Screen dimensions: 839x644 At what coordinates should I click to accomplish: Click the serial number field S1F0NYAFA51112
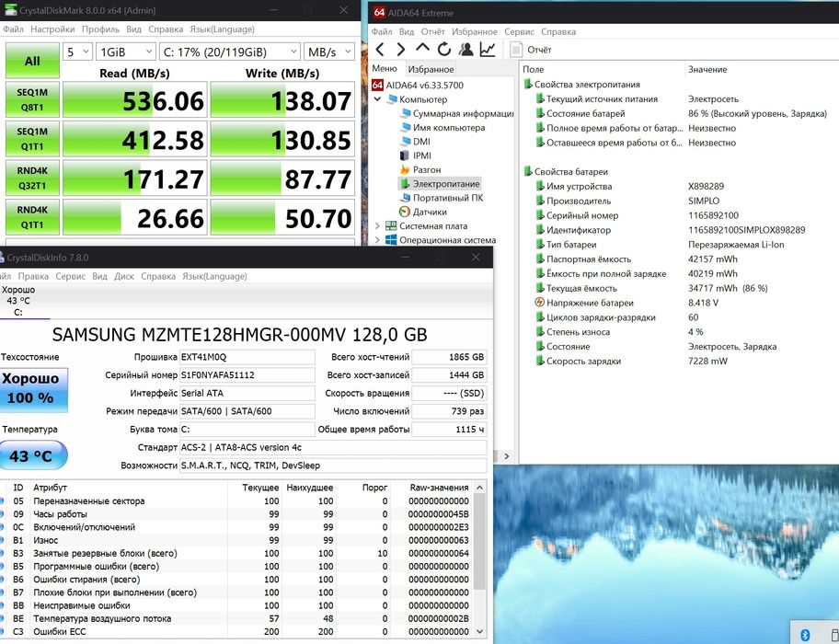(247, 375)
